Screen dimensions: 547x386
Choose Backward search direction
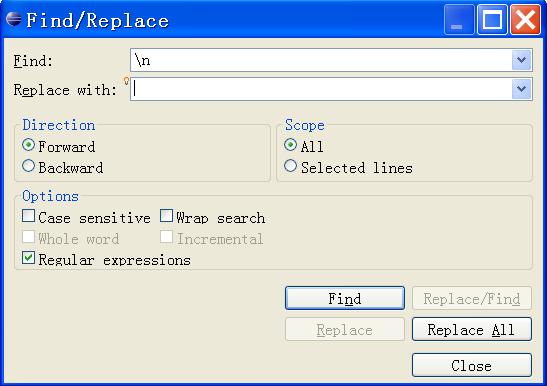28,166
